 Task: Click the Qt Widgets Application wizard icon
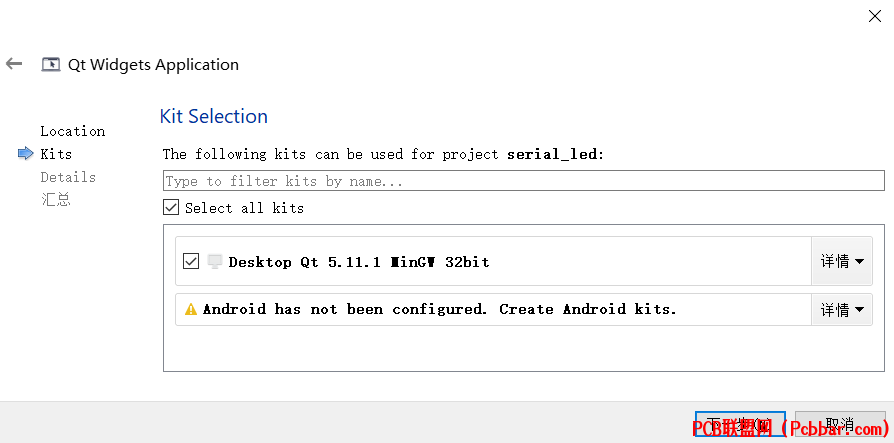click(51, 64)
